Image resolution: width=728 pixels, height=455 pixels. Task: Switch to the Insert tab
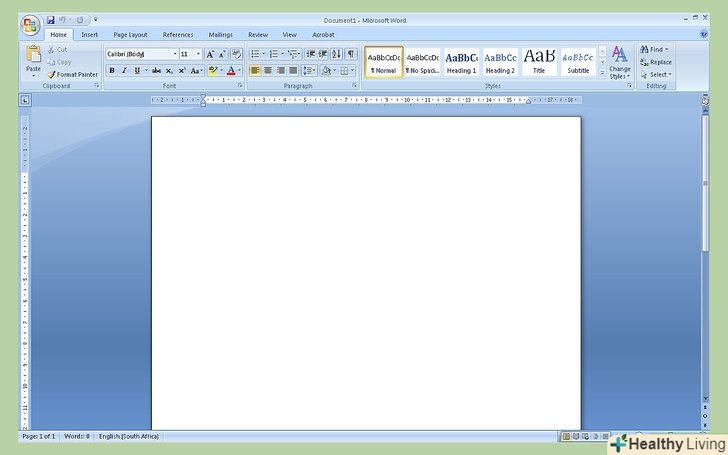point(90,34)
